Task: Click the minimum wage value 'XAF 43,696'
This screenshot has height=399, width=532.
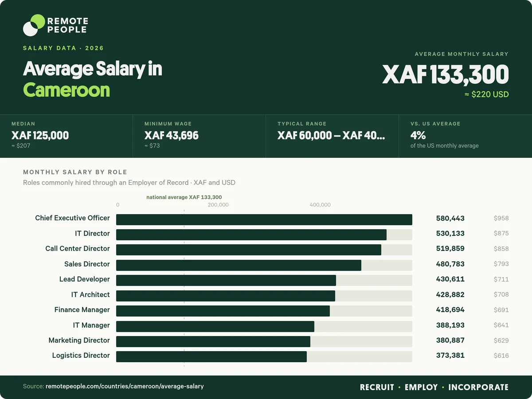Action: [x=172, y=135]
